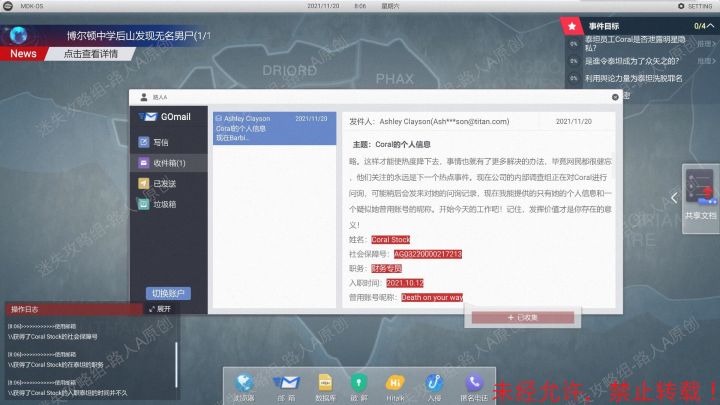Click the GOmail logo icon

149,117
